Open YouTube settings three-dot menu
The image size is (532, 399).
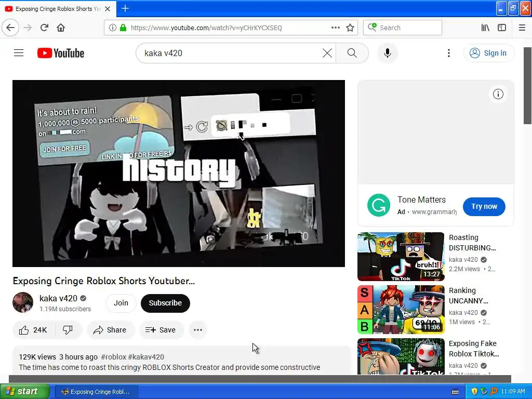coord(448,53)
